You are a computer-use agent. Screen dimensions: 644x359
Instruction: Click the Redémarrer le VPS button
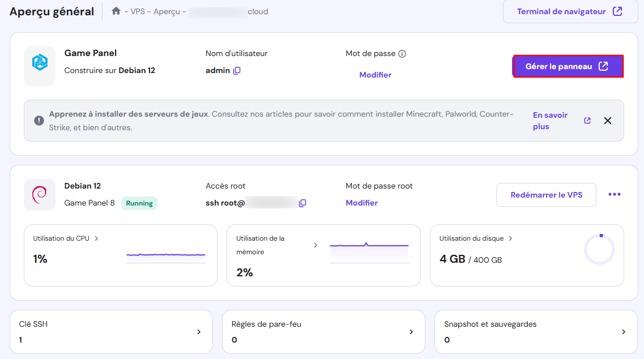(x=545, y=194)
